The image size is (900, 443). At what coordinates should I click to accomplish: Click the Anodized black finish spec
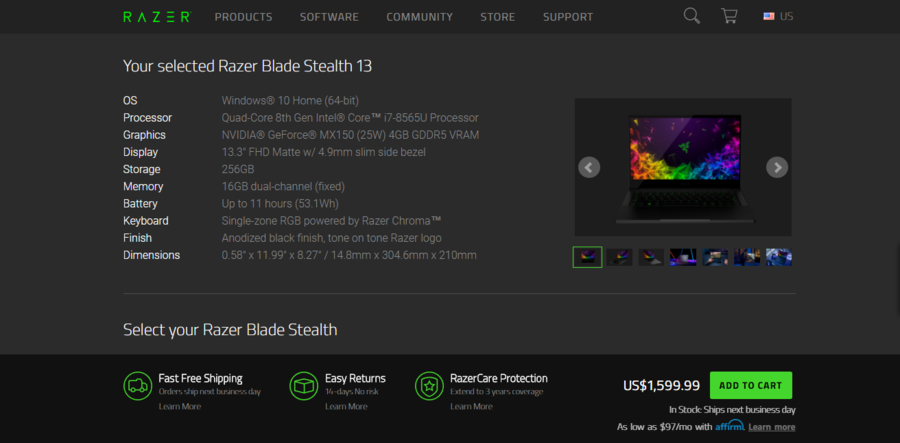[x=331, y=238]
